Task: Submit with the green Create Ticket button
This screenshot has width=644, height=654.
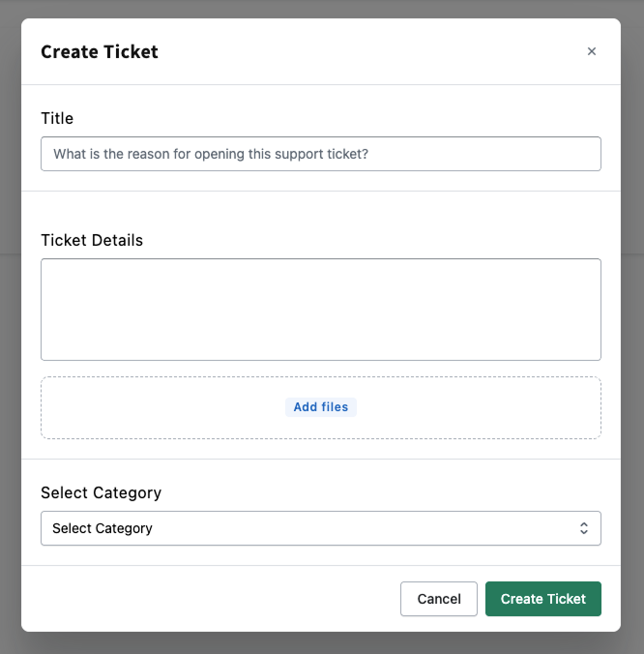Action: point(543,599)
